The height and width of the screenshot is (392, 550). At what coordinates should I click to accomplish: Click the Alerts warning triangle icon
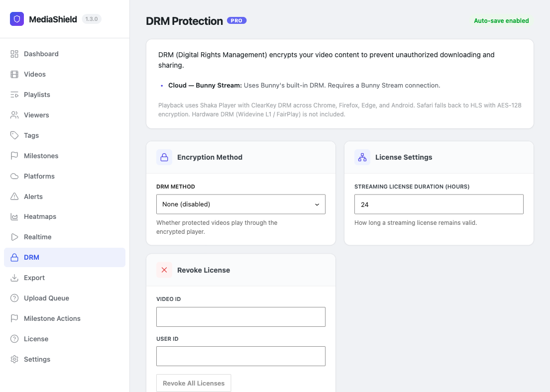click(14, 196)
